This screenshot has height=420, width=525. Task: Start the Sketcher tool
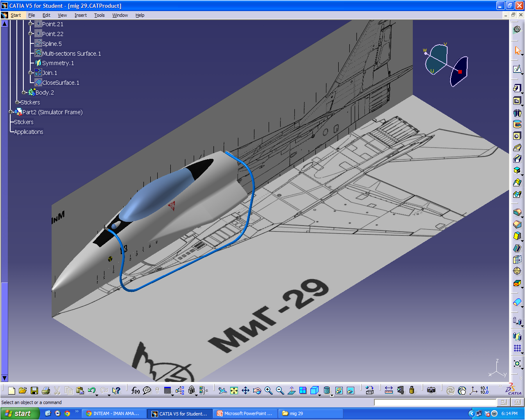[x=517, y=69]
